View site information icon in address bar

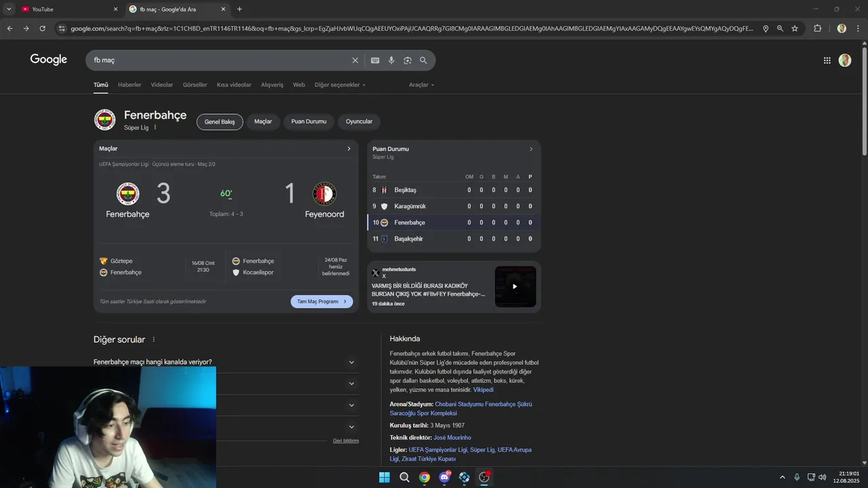(62, 28)
